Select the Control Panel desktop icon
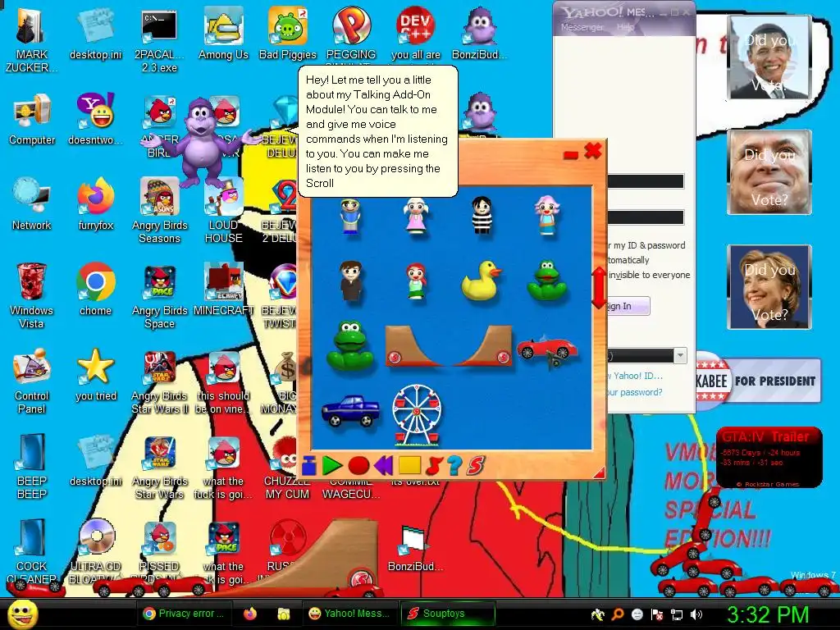This screenshot has width=840, height=630. click(32, 381)
